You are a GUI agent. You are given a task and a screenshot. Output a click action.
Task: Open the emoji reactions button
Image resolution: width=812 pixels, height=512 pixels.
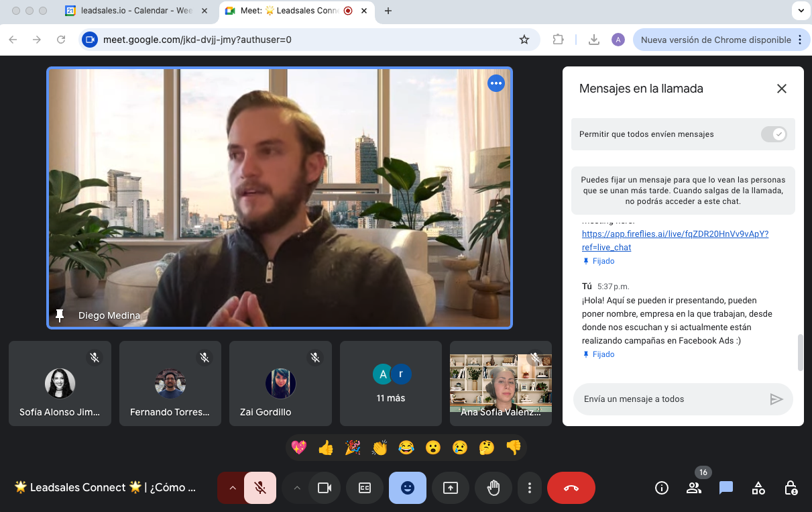408,488
